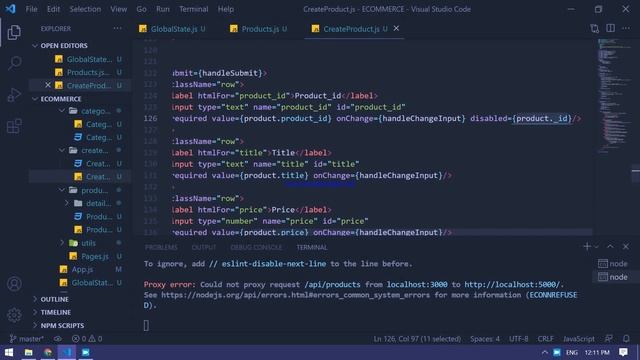This screenshot has height=360, width=640.
Task: Show hidden system tray icons
Action: tap(544, 352)
